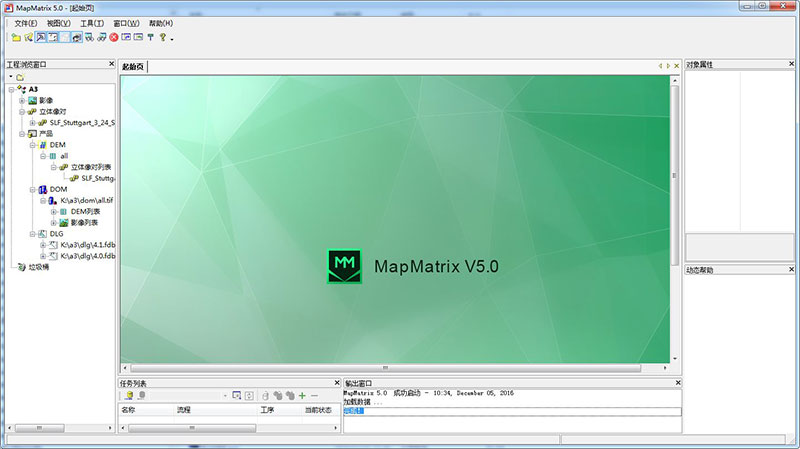Collapse the A3 root project node
800x449 pixels.
pos(11,89)
